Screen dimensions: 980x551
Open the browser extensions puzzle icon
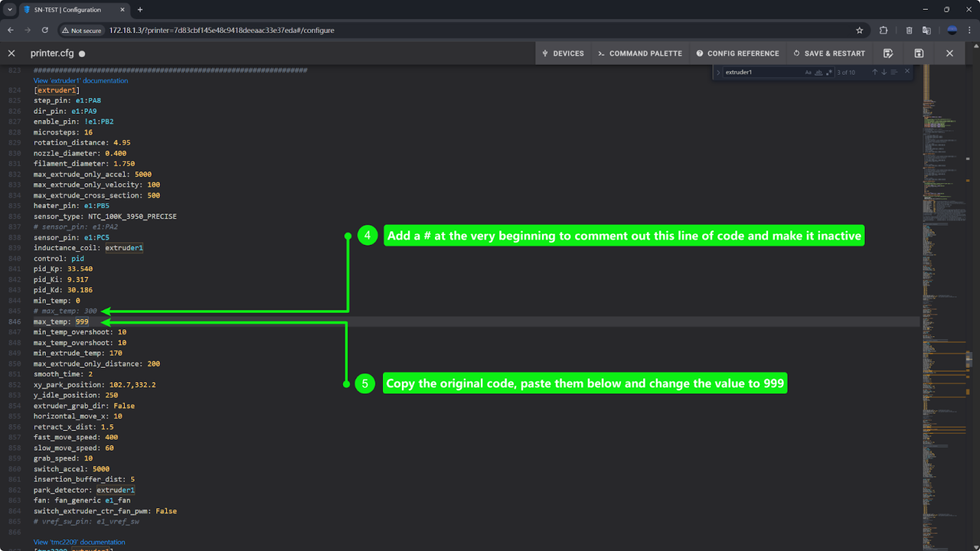[x=884, y=31]
